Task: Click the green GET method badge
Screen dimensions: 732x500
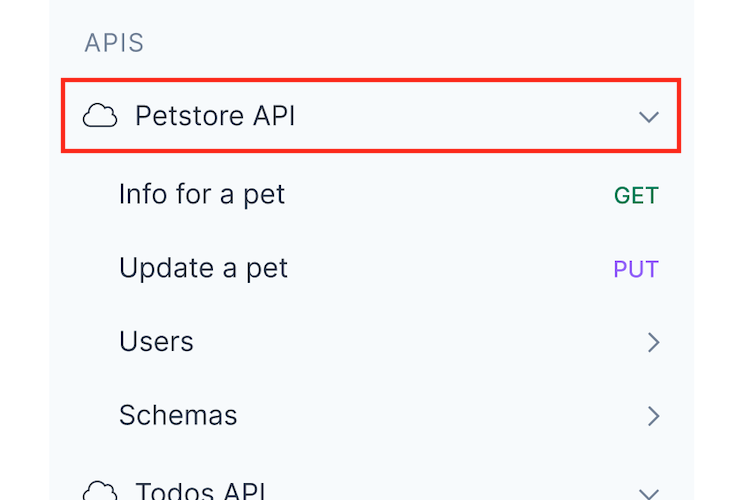Action: pos(636,196)
